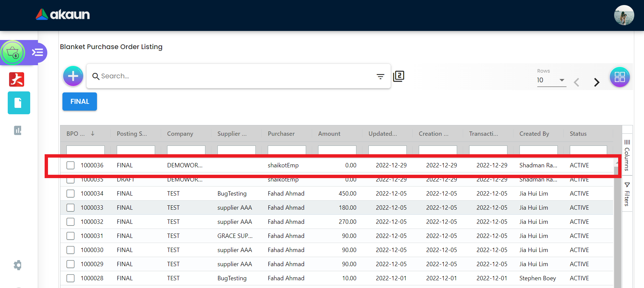Image resolution: width=644 pixels, height=288 pixels.
Task: Open the search filter options icon
Action: (x=380, y=77)
